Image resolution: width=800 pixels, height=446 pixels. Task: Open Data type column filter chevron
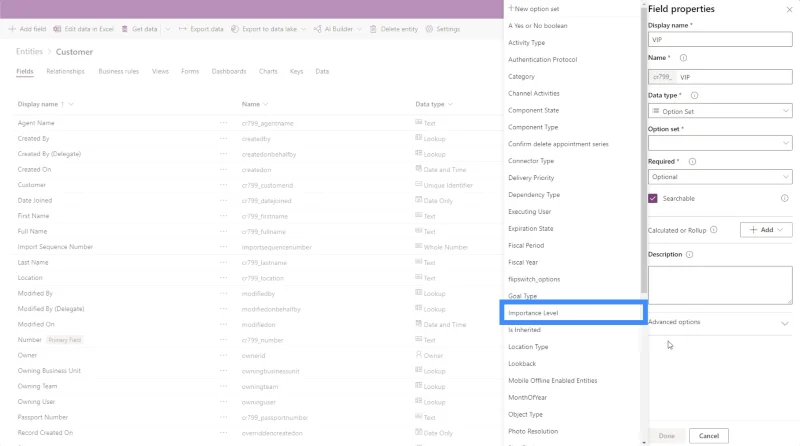pos(450,104)
